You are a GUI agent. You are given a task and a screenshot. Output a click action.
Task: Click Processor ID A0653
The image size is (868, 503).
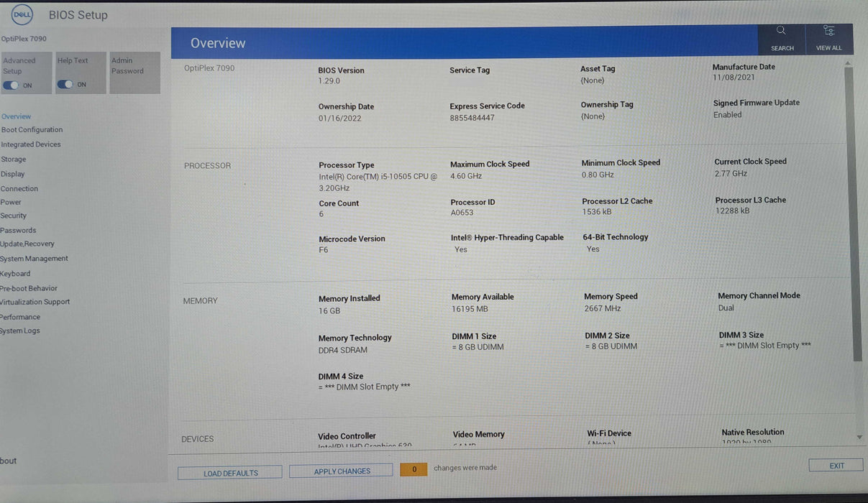[x=462, y=213]
